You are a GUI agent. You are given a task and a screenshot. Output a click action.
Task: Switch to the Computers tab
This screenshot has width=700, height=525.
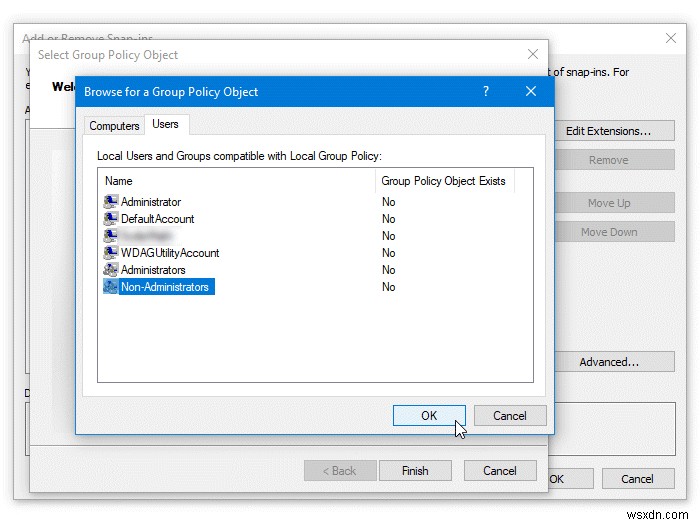coord(114,126)
